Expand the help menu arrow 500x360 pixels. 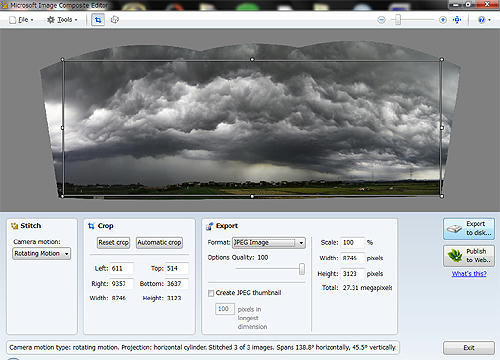(489, 20)
